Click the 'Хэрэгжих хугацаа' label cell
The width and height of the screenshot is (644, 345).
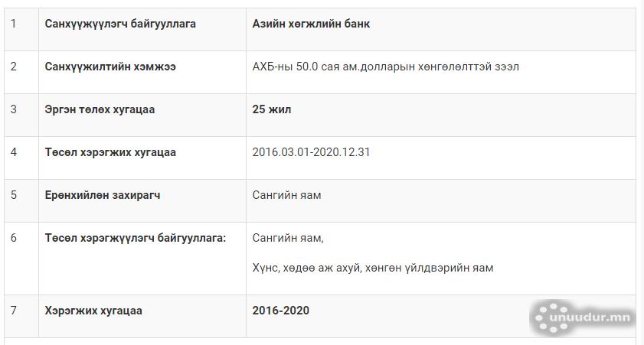point(93,311)
